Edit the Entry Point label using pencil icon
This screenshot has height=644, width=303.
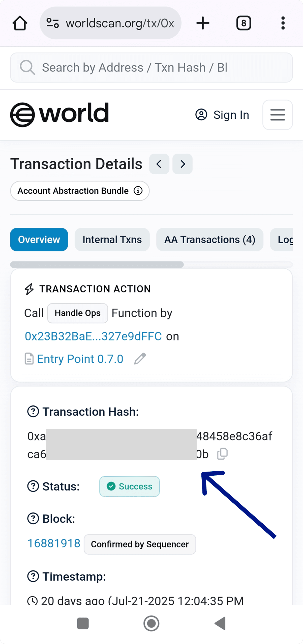140,358
